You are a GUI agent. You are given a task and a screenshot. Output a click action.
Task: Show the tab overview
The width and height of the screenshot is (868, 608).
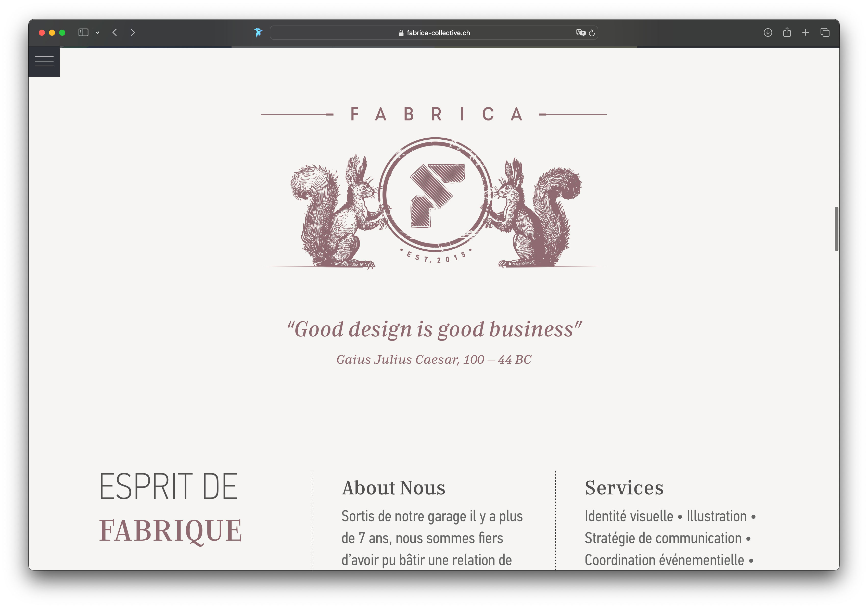tap(825, 32)
